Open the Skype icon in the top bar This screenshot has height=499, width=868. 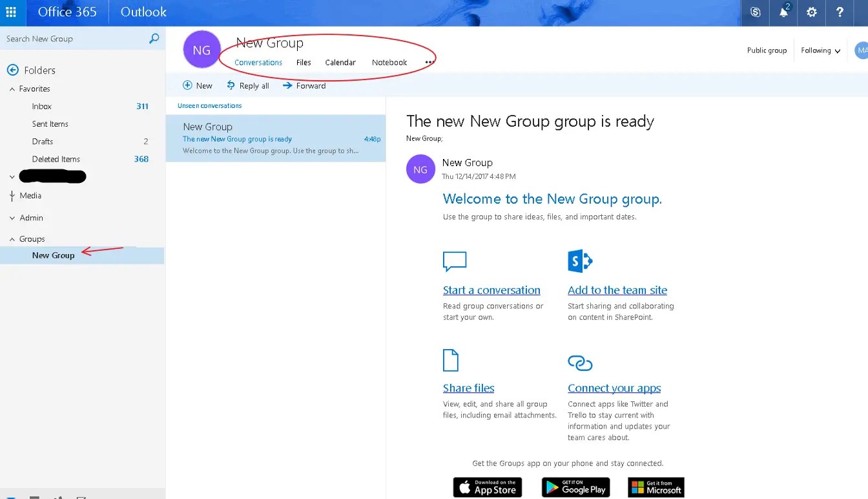click(x=754, y=12)
